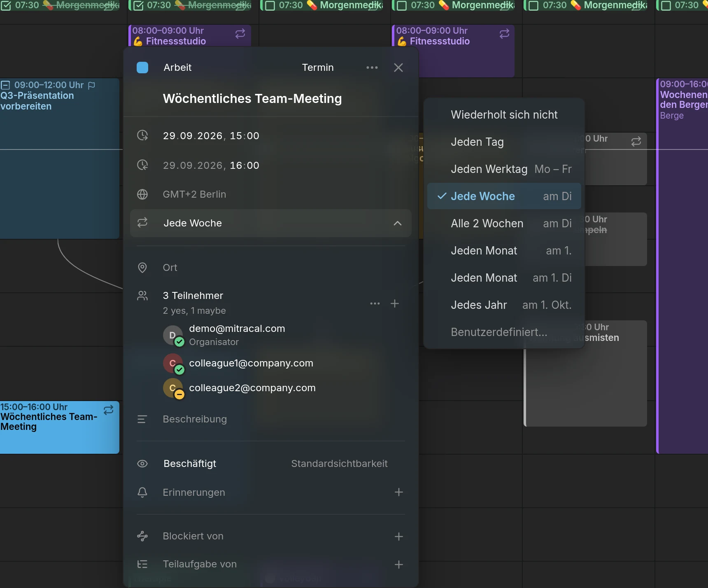Screen dimensions: 708x588
Task: Open the three-dot menu for Teilnehmer
Action: tap(375, 303)
